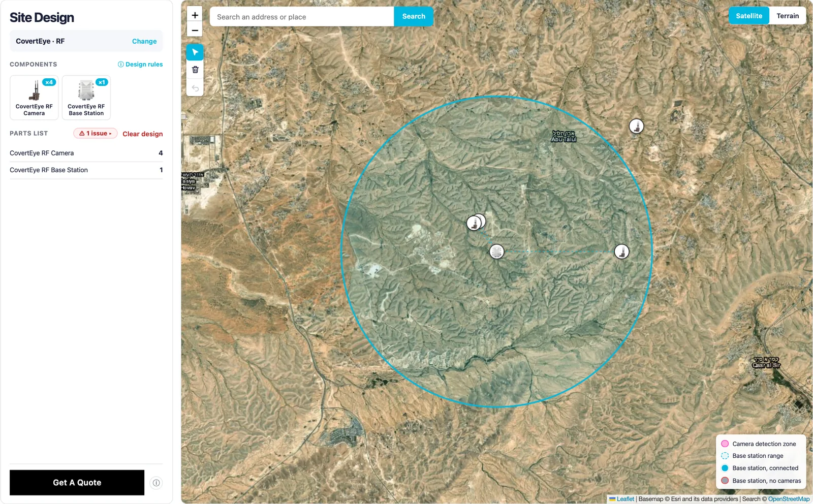The image size is (813, 504).
Task: Select camera marker near Abu Talul outside circle
Action: pos(636,126)
